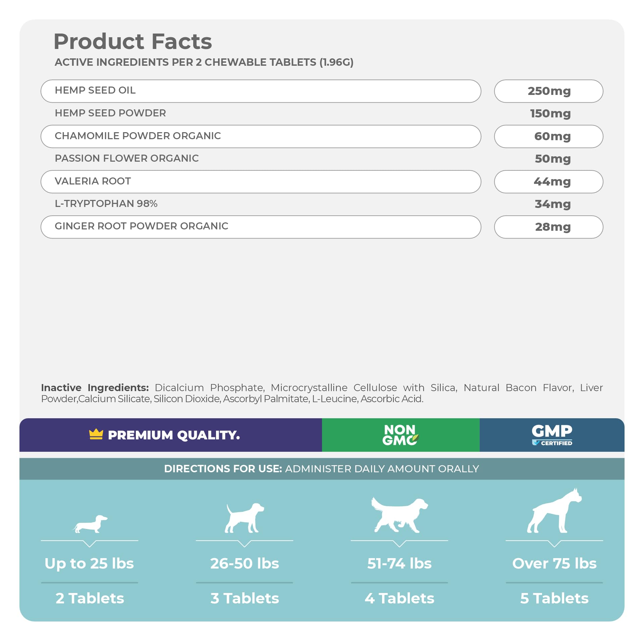Screen dimensions: 644x644
Task: Click the 5 Tablets dosage label
Action: [554, 598]
